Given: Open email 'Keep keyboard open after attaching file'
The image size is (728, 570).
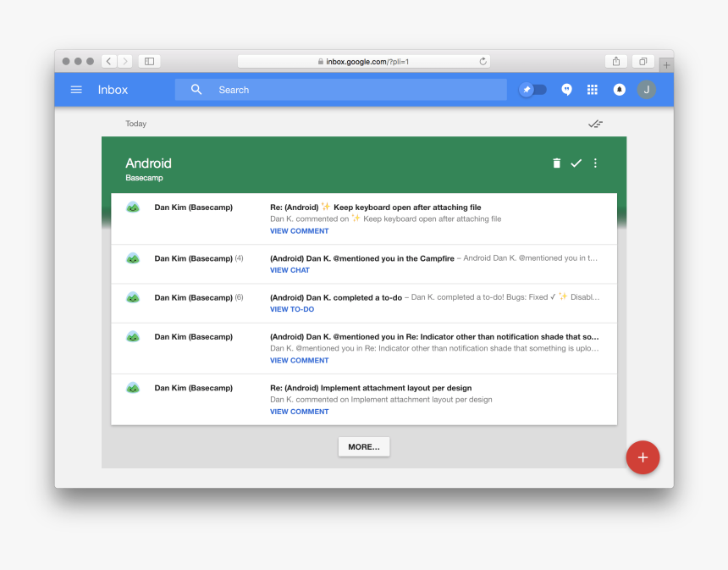Looking at the screenshot, I should pos(364,219).
